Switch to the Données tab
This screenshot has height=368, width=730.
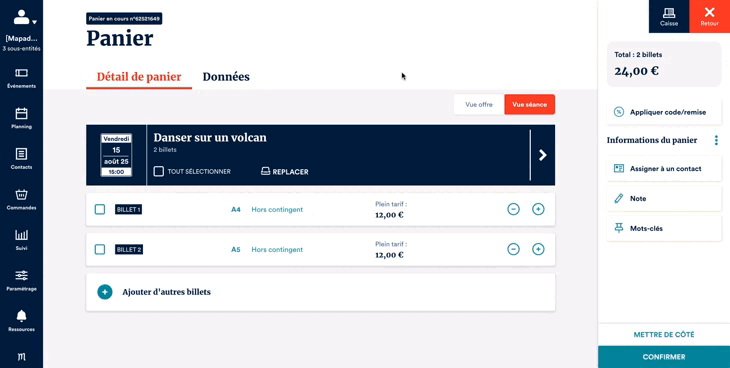pyautogui.click(x=226, y=77)
